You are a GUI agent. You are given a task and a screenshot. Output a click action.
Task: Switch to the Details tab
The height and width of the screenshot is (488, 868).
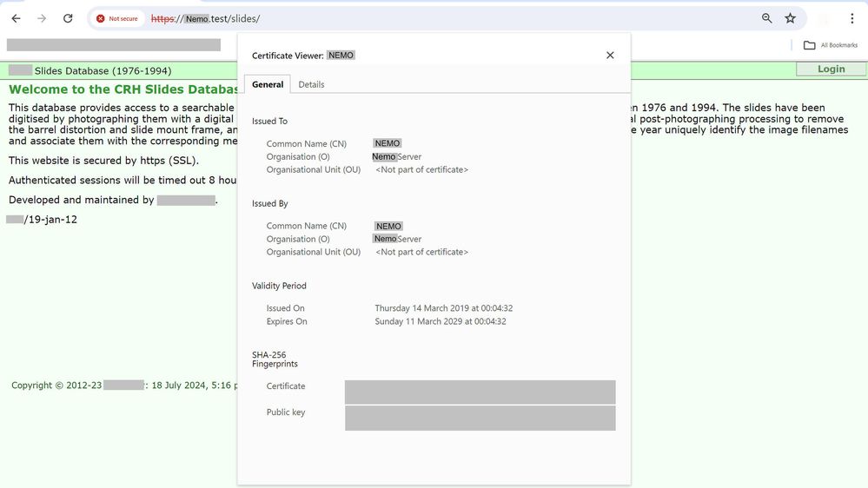tap(311, 84)
